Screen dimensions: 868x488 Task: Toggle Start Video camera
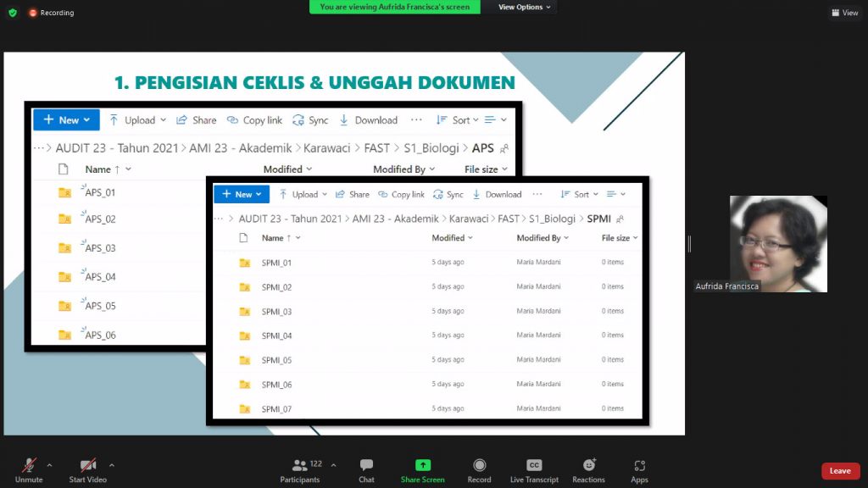[x=88, y=465]
